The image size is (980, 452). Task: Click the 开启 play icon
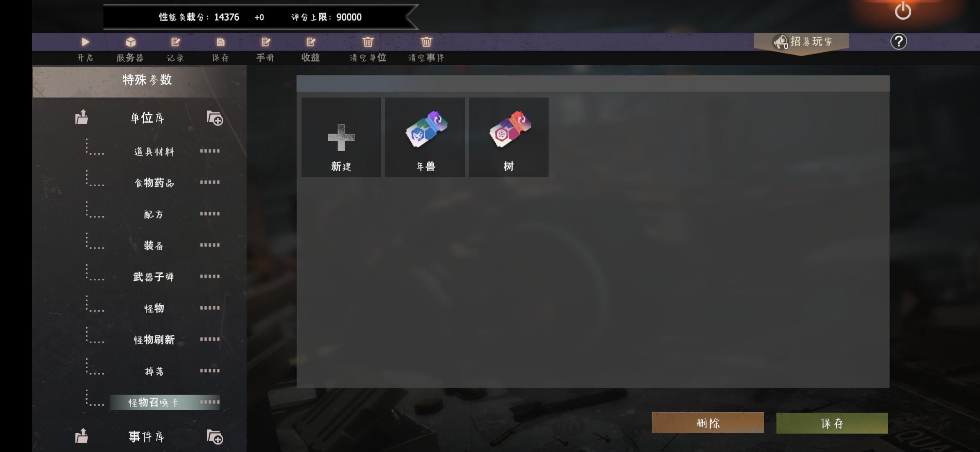pos(85,42)
